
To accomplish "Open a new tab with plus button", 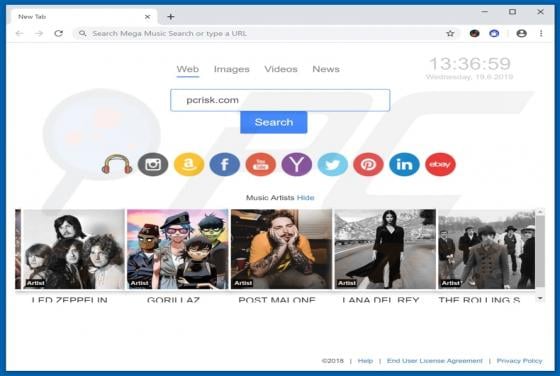I will tap(171, 17).
